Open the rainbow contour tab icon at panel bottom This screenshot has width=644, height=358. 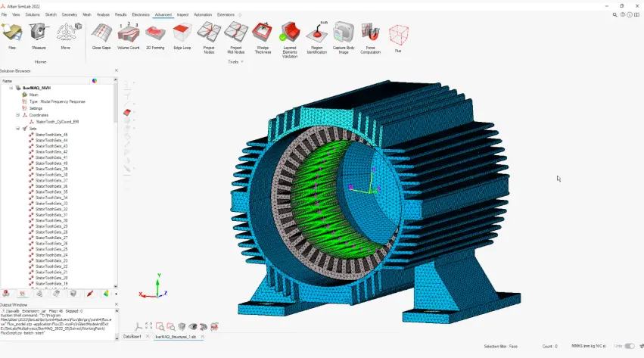[106, 294]
